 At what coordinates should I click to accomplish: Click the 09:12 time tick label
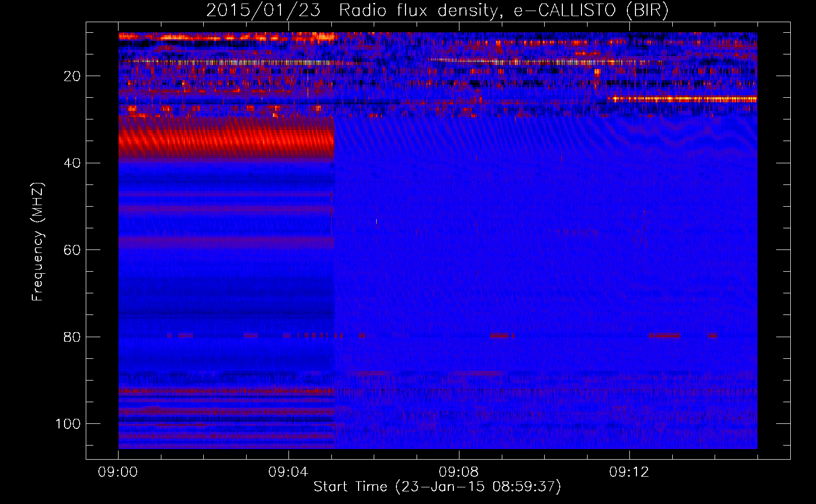629,472
